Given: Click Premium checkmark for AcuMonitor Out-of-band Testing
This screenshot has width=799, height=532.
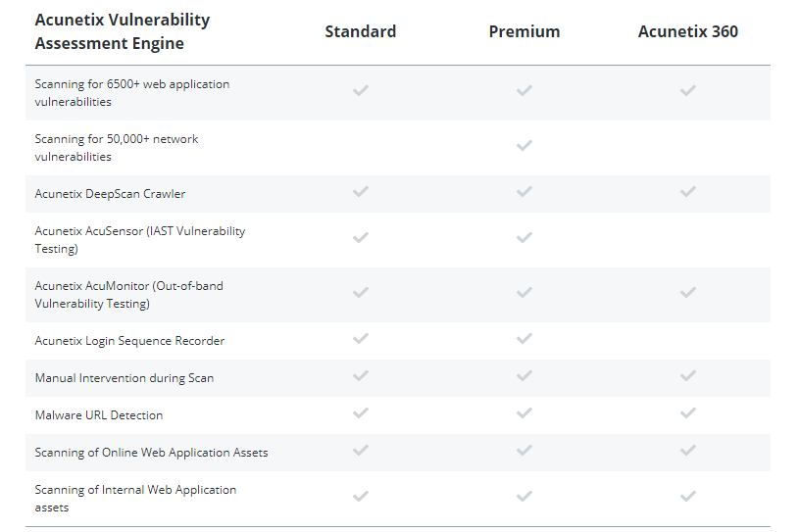Looking at the screenshot, I should click(524, 293).
